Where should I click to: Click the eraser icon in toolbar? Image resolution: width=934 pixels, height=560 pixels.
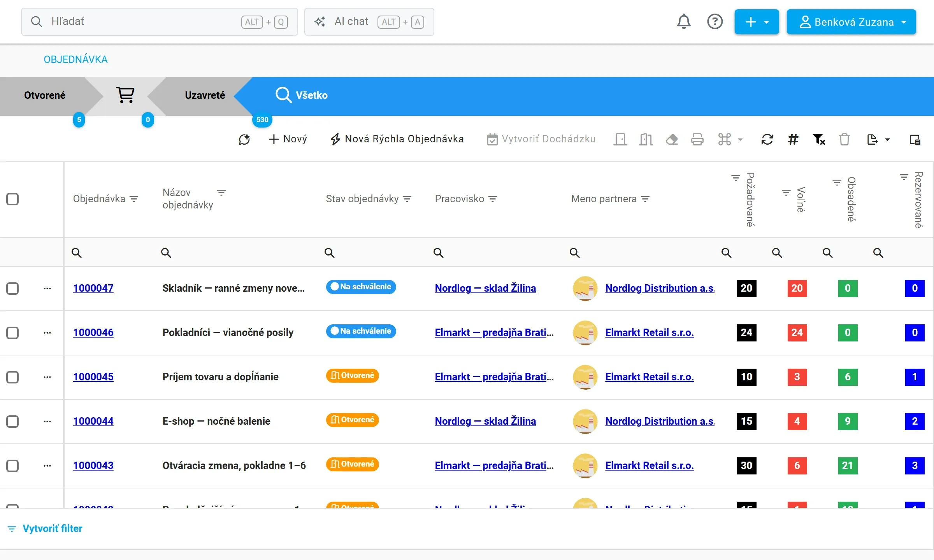(x=672, y=139)
